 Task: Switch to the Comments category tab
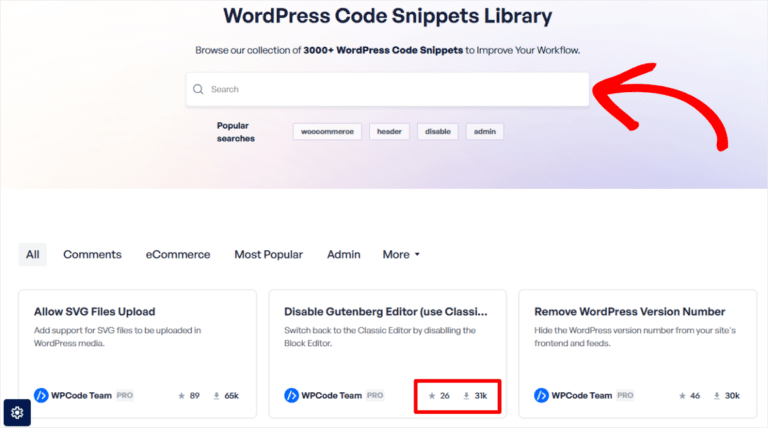click(92, 255)
